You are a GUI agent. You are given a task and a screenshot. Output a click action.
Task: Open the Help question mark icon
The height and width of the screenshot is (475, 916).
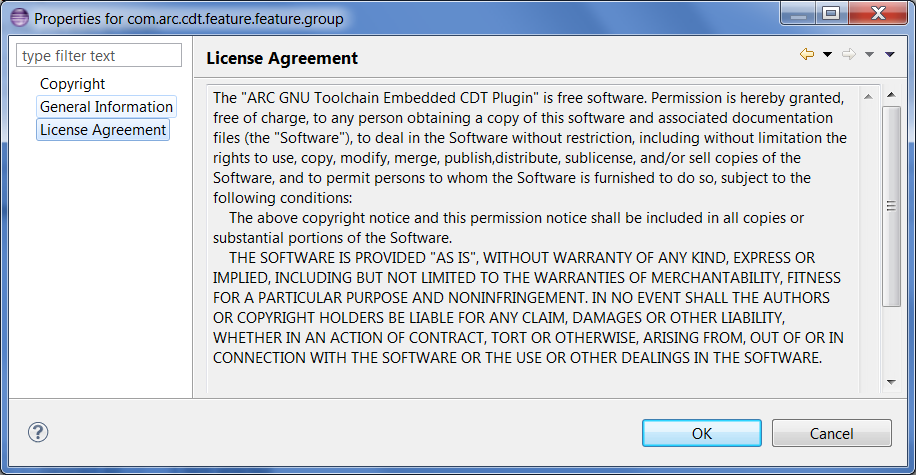coord(38,432)
